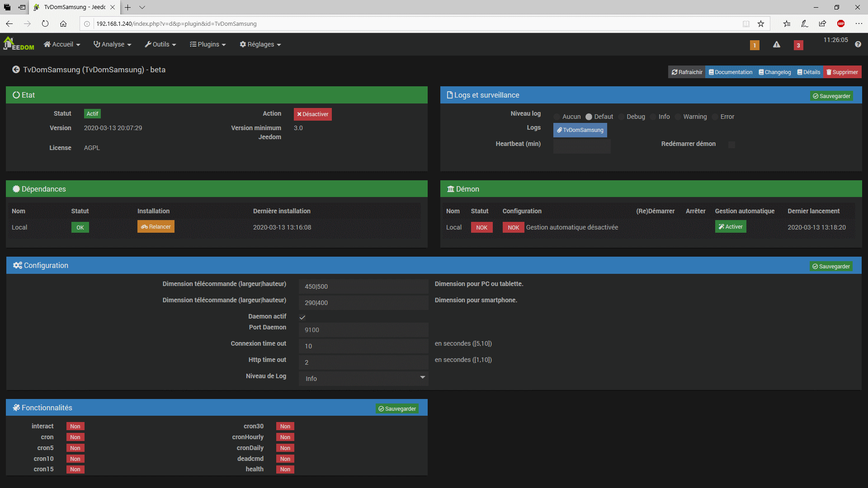Expand Outils menu

coord(160,44)
